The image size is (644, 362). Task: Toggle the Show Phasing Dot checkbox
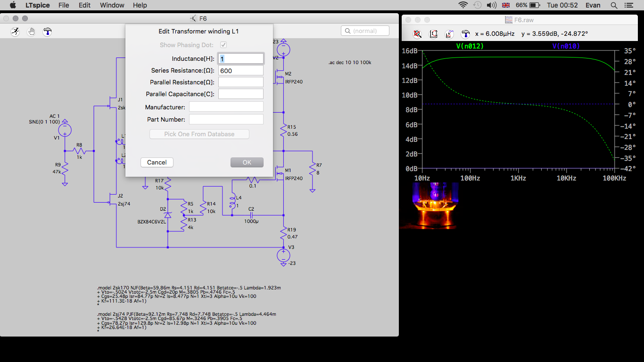pos(223,45)
